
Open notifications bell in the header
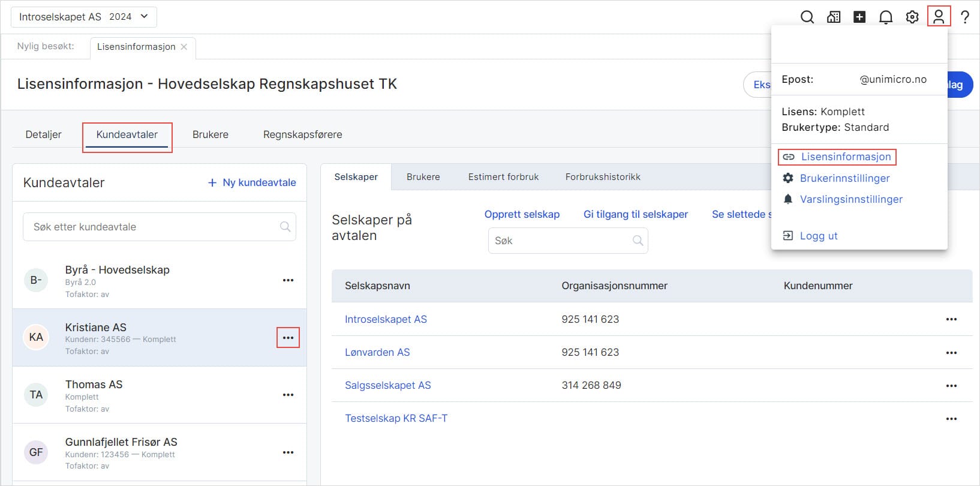(886, 17)
